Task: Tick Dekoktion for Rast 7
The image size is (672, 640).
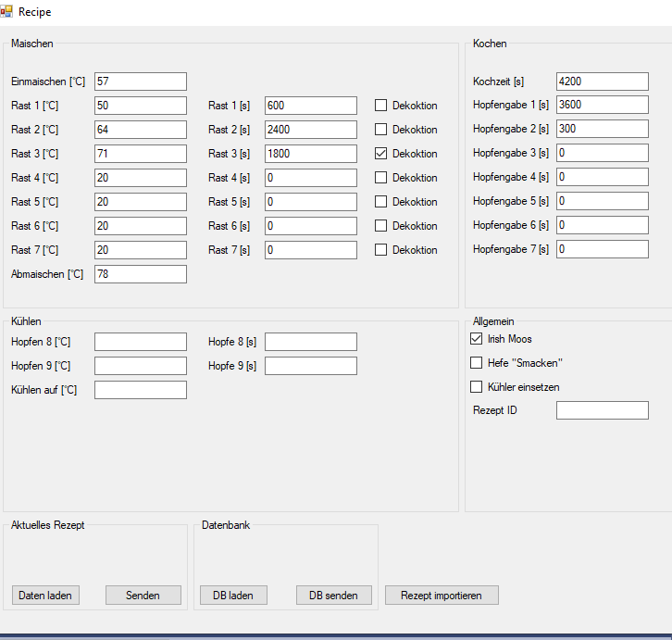Action: [380, 250]
